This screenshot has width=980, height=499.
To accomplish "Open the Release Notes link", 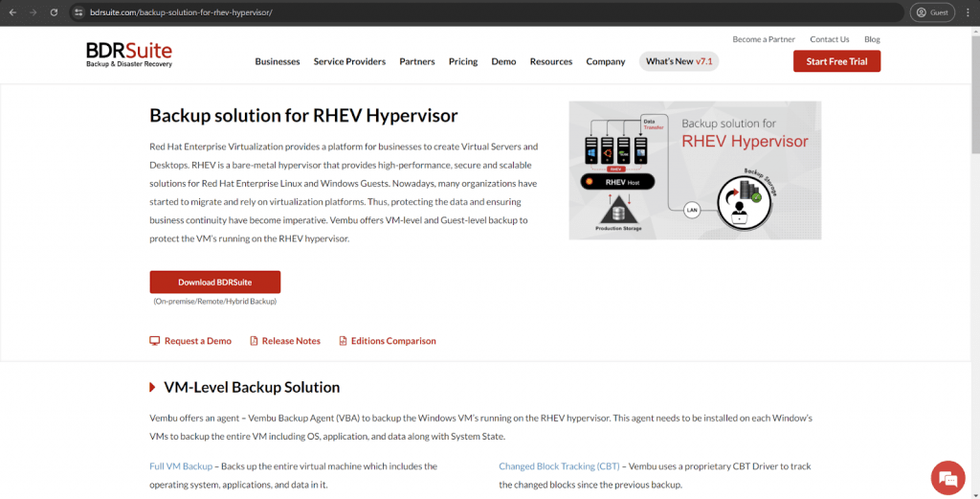I will coord(285,341).
